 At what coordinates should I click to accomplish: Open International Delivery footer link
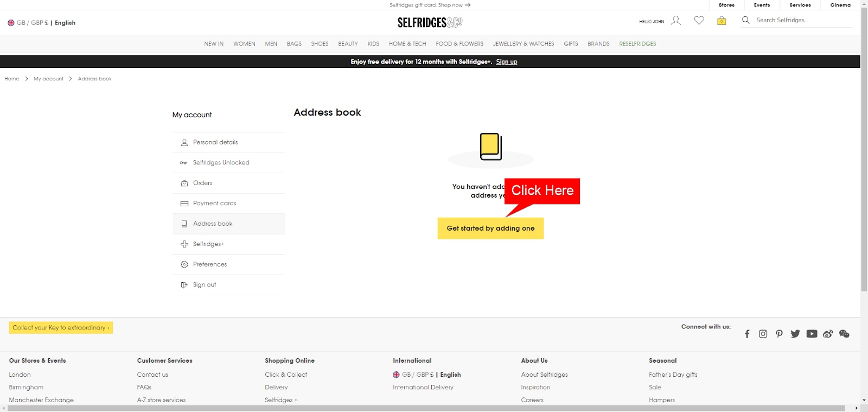[423, 388]
